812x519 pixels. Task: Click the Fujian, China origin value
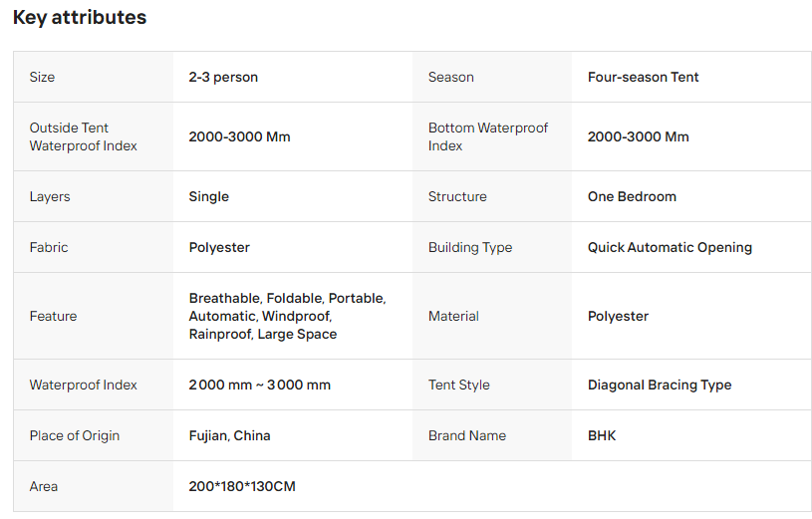(x=229, y=435)
